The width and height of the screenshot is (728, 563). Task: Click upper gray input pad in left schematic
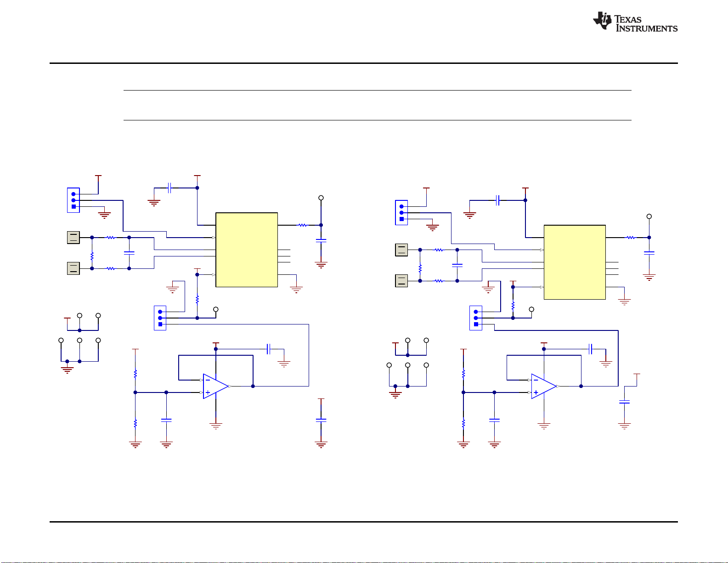[x=73, y=238]
